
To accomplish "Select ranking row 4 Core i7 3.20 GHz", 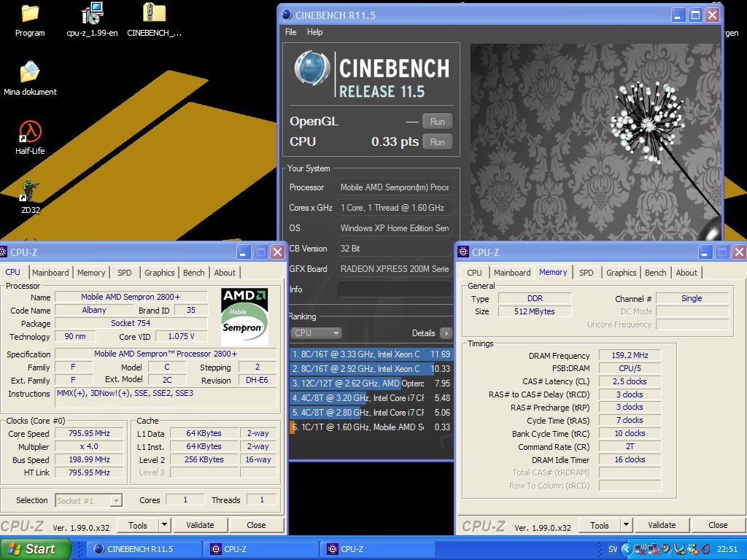I will (x=371, y=398).
